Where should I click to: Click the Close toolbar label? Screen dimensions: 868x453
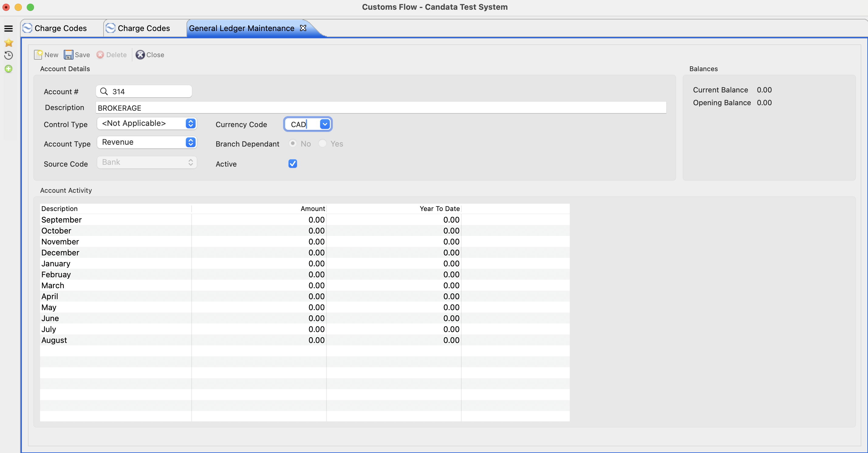click(155, 55)
